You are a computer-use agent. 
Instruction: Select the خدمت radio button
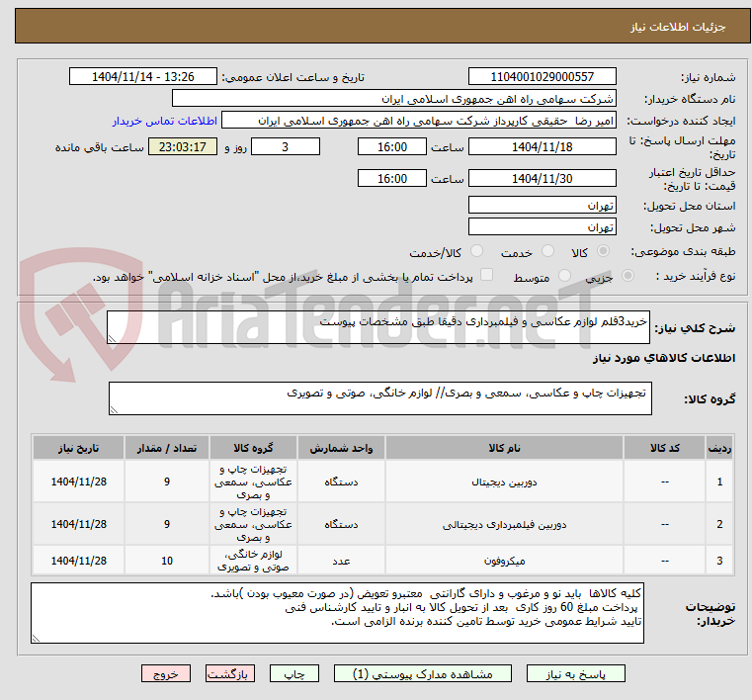pyautogui.click(x=547, y=251)
